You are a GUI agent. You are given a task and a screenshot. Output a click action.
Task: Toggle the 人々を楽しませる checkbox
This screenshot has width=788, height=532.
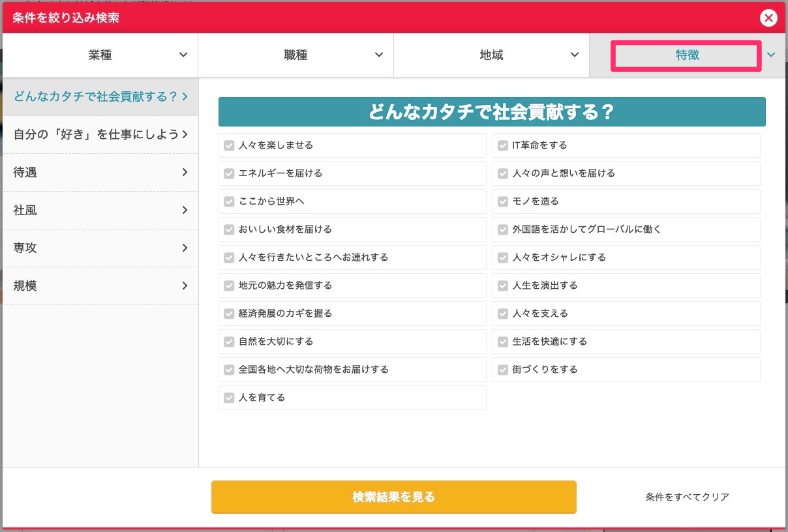click(x=229, y=146)
